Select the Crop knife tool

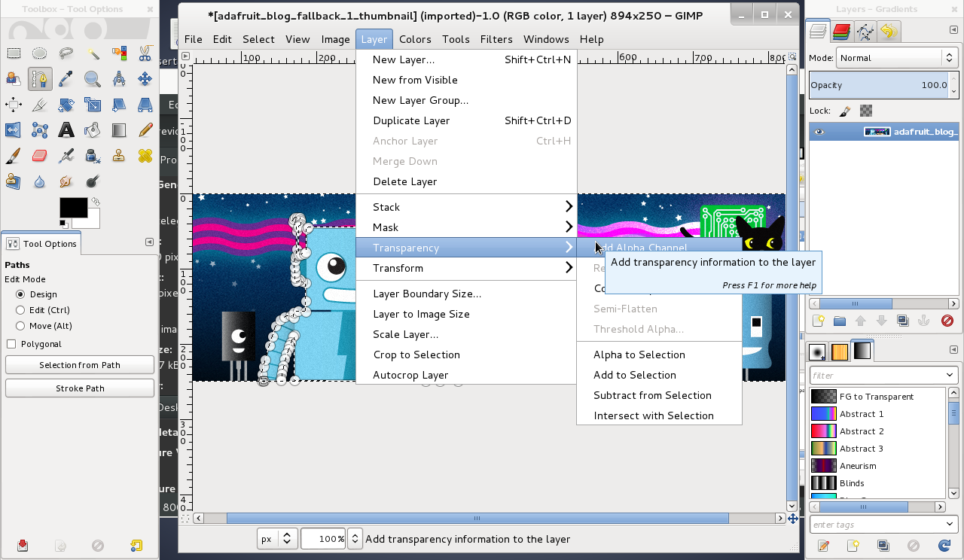point(40,105)
